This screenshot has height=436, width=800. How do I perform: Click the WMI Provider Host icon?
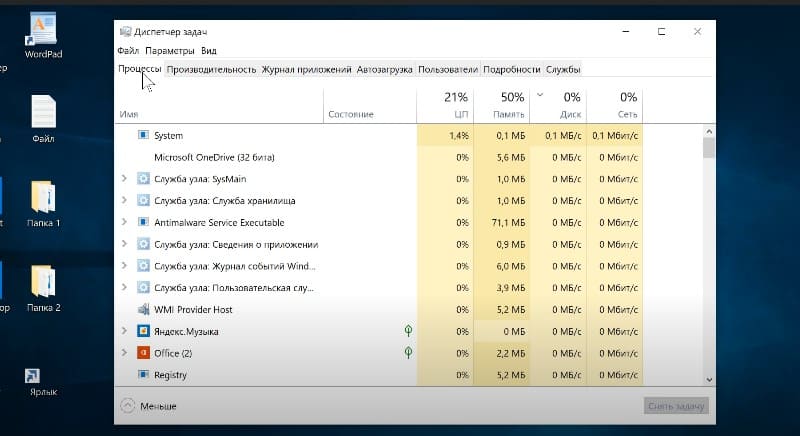[x=143, y=309]
